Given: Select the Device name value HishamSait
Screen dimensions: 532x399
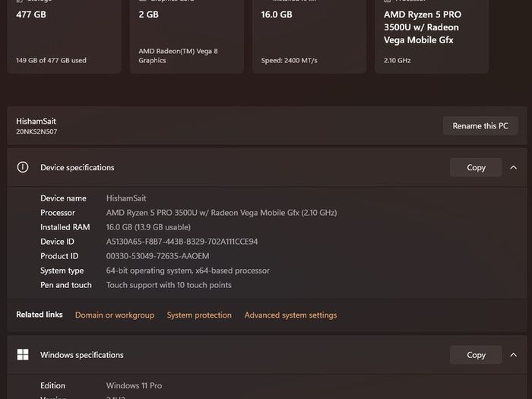Looking at the screenshot, I should click(126, 198).
